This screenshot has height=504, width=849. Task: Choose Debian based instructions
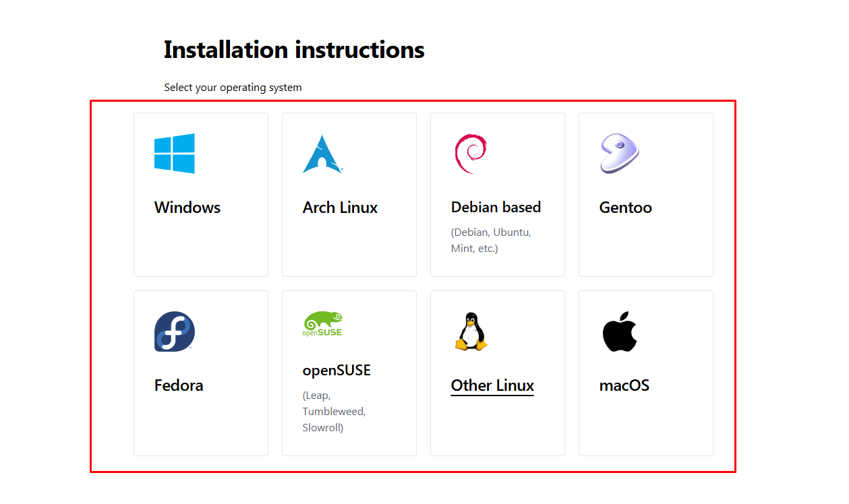(x=496, y=208)
